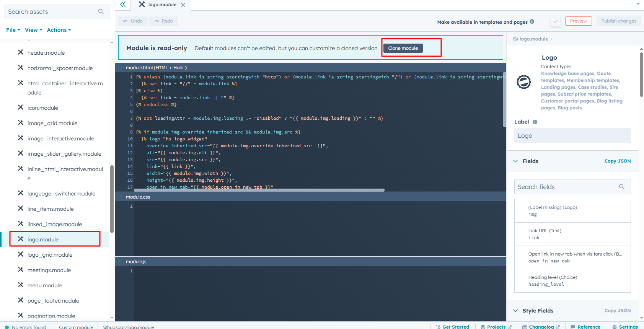Click the magnifier icon in Search assets
Image resolution: width=644 pixels, height=329 pixels.
point(101,11)
